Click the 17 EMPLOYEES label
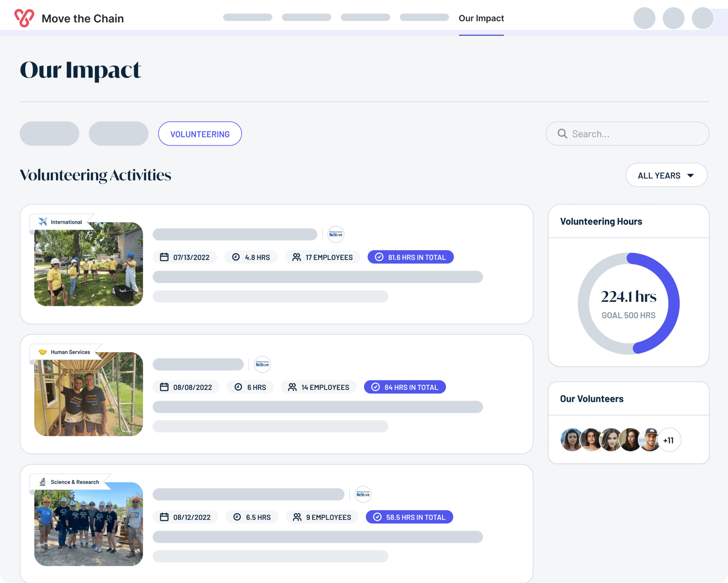Viewport: 728px width, 583px height. coord(329,257)
